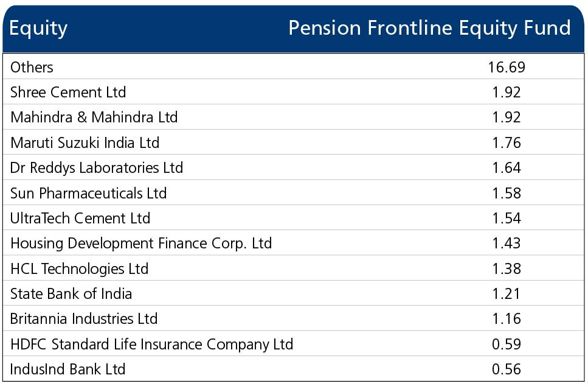
Task: Select IndusInd Bank Ltd row
Action: tap(293, 369)
